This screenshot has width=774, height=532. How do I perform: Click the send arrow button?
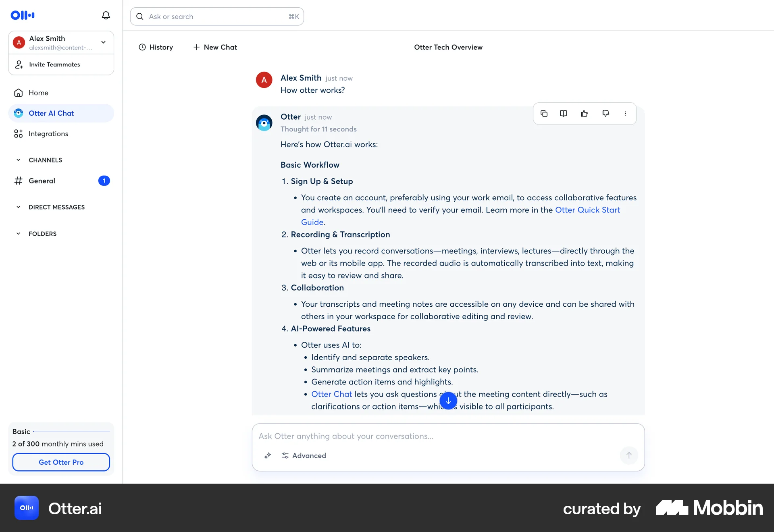click(x=628, y=455)
